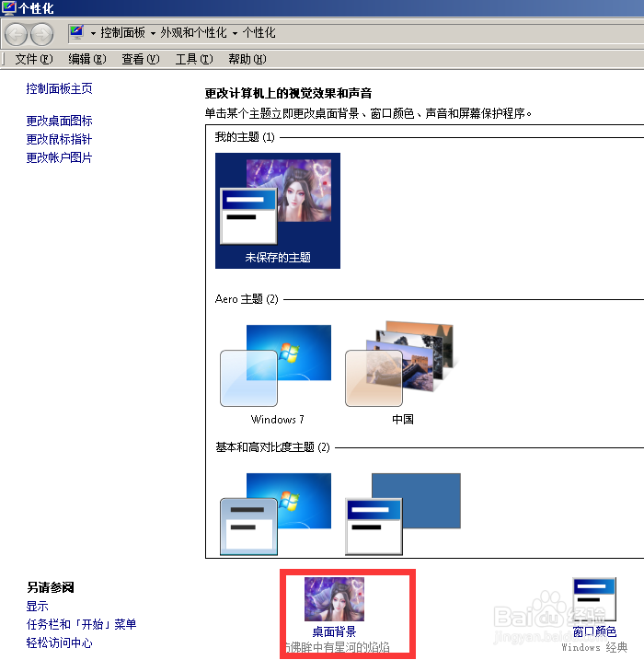Select the 中国 Aero theme

[402, 374]
